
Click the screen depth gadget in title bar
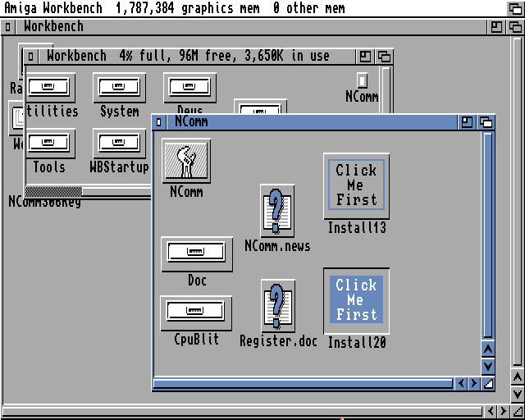(x=515, y=8)
